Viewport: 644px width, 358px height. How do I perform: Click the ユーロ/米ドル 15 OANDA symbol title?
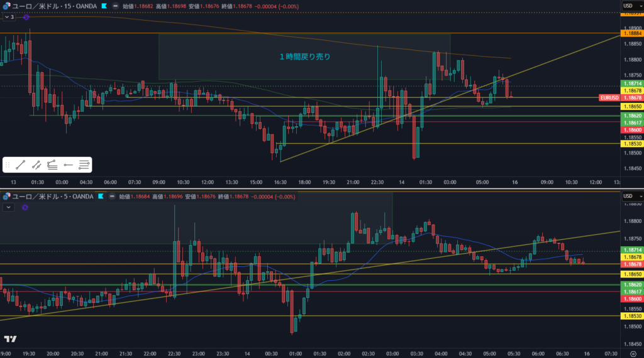coord(49,6)
